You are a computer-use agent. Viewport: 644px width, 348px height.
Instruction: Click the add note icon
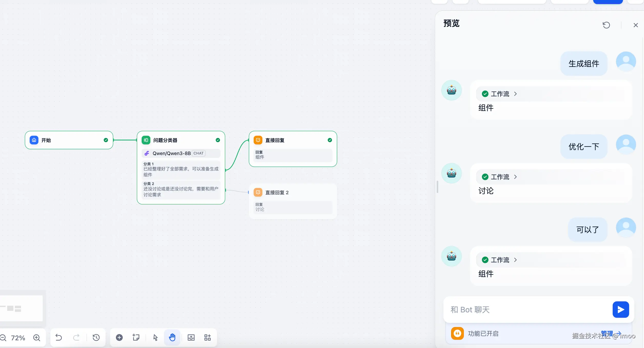(x=136, y=337)
